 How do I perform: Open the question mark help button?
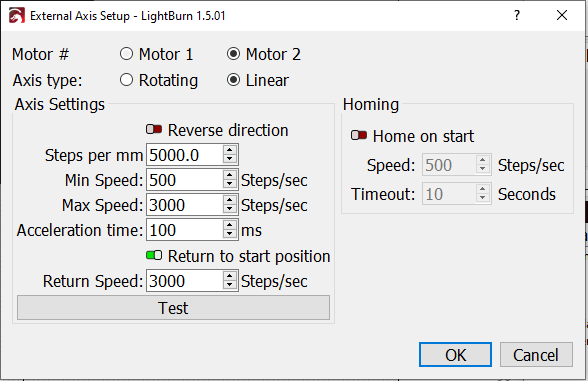tap(517, 15)
